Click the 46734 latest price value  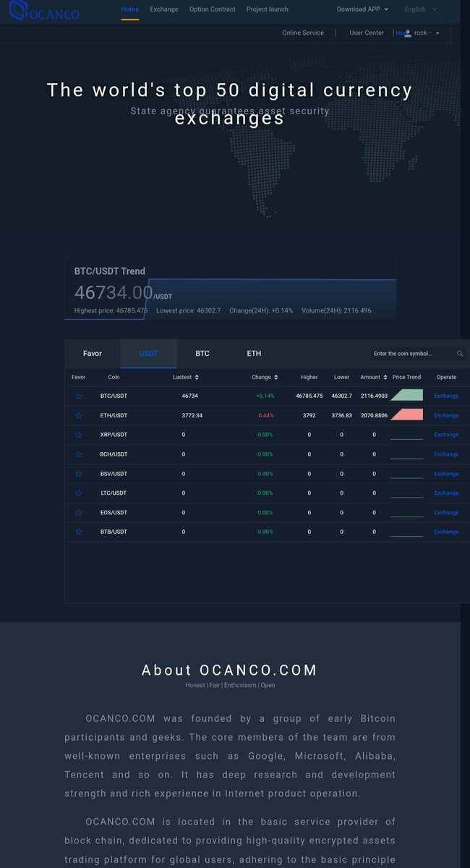coord(190,396)
